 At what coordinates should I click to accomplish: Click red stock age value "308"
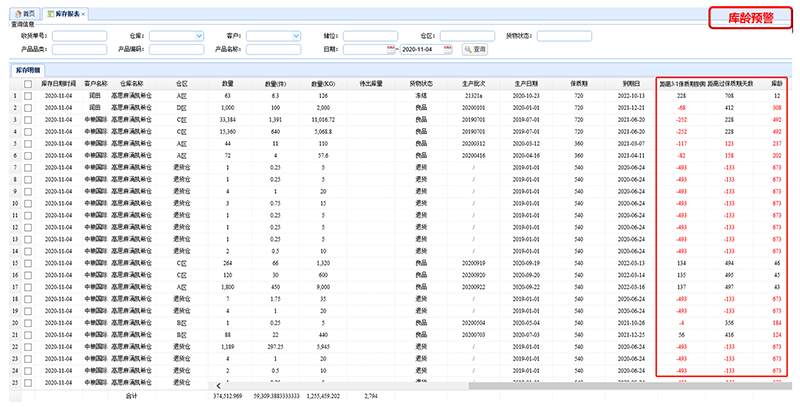pyautogui.click(x=777, y=108)
